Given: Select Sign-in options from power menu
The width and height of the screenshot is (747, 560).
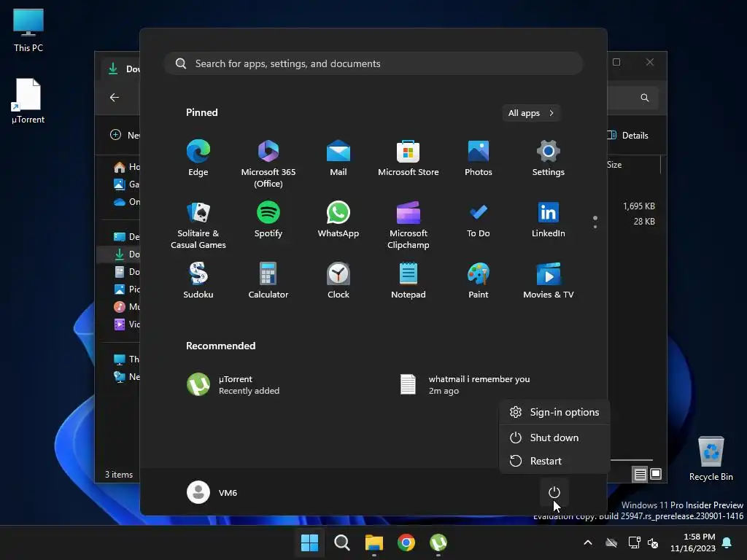Looking at the screenshot, I should (x=554, y=412).
